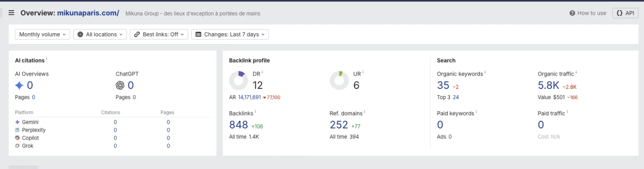Viewport: 644px width, 169px height.
Task: Click the How to use help icon
Action: tap(572, 13)
